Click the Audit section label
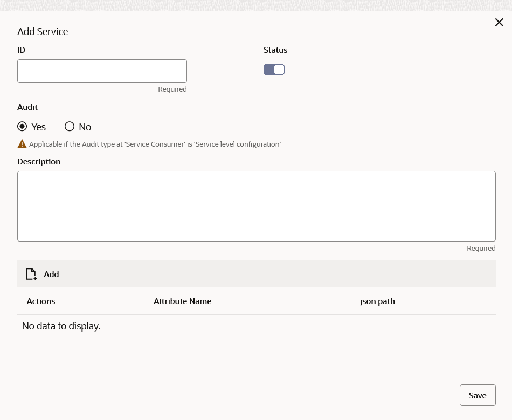512x420 pixels. coord(27,107)
